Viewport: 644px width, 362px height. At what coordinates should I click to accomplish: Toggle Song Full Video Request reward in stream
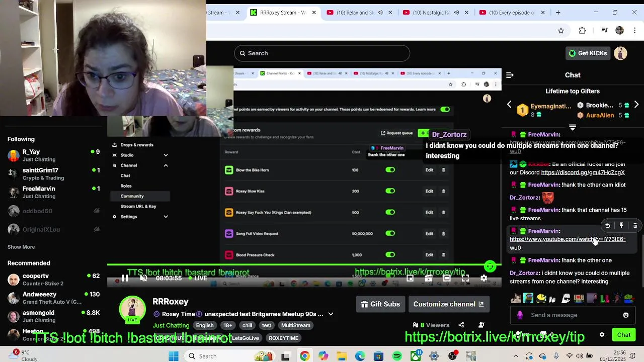pyautogui.click(x=390, y=233)
